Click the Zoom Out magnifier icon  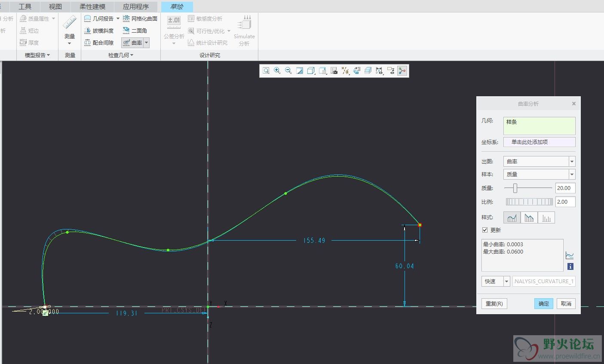click(x=288, y=71)
